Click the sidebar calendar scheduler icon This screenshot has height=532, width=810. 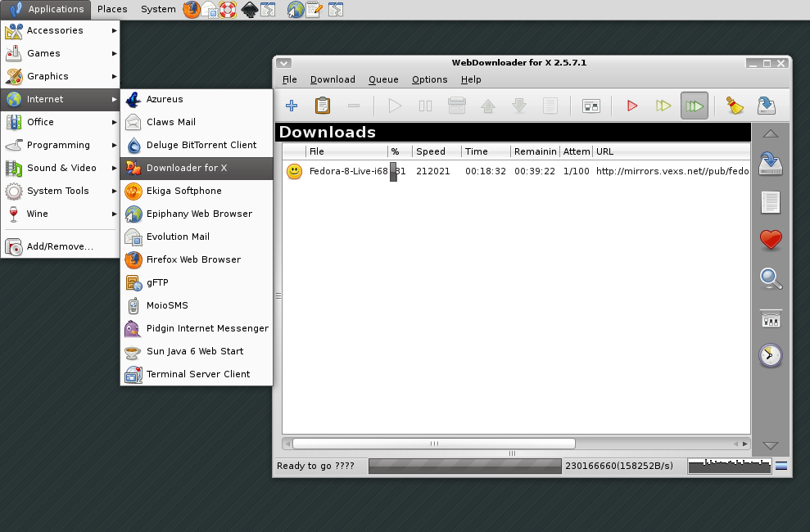770,318
